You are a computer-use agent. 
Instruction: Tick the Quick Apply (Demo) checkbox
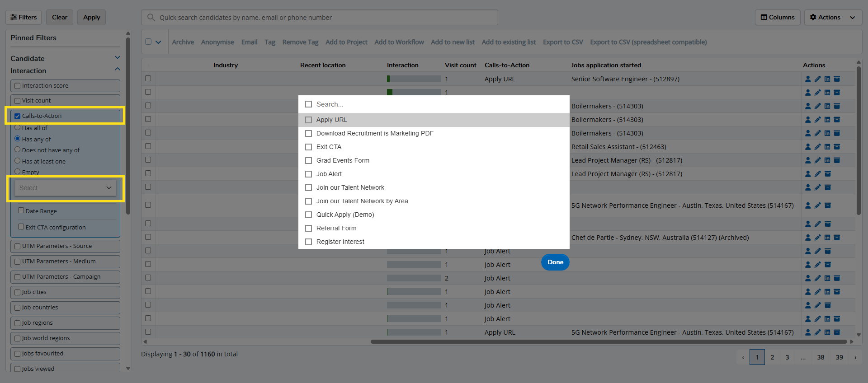309,215
